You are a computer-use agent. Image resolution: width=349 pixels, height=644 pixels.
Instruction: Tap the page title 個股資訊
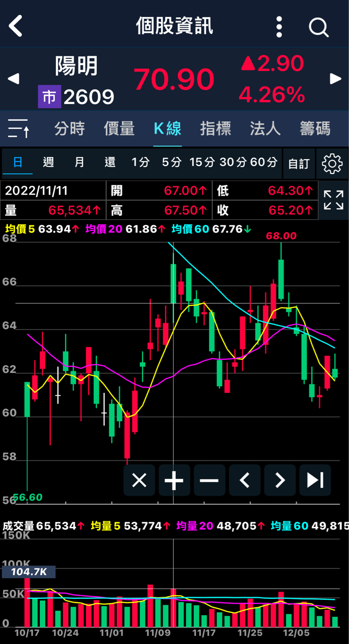click(x=175, y=26)
